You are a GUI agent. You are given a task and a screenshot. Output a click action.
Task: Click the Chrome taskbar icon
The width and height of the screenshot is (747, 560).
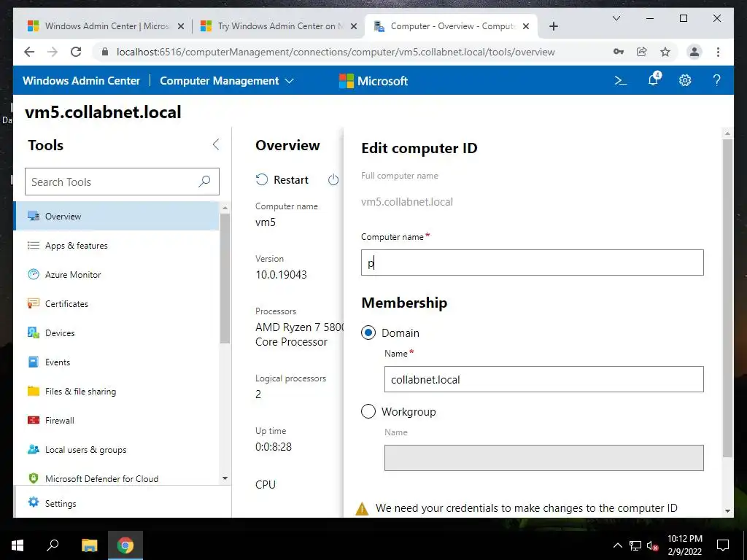pos(125,545)
